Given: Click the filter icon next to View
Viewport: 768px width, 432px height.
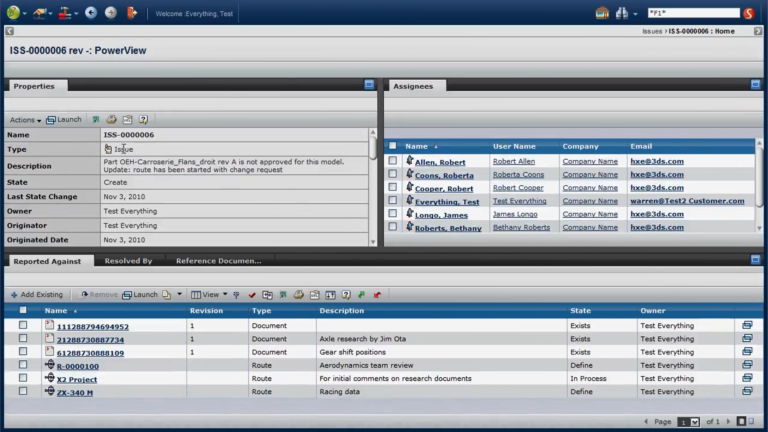Looking at the screenshot, I should click(237, 295).
